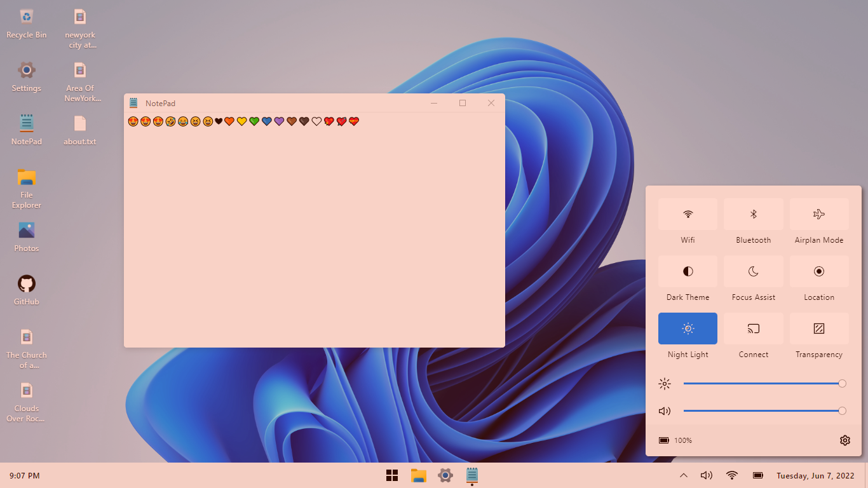Click the NotePad taskbar icon
This screenshot has width=868, height=488.
472,475
